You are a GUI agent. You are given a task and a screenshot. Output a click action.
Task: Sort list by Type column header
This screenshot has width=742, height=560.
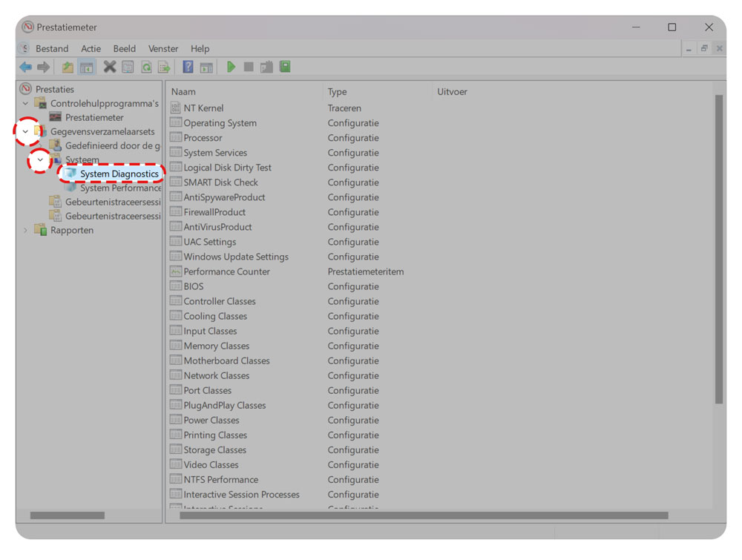click(x=338, y=92)
